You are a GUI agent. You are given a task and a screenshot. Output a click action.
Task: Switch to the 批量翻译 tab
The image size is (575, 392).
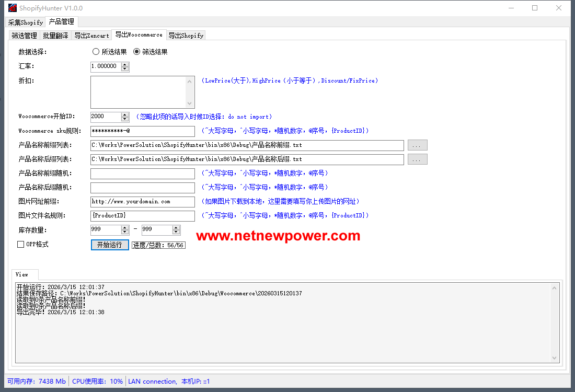(55, 36)
